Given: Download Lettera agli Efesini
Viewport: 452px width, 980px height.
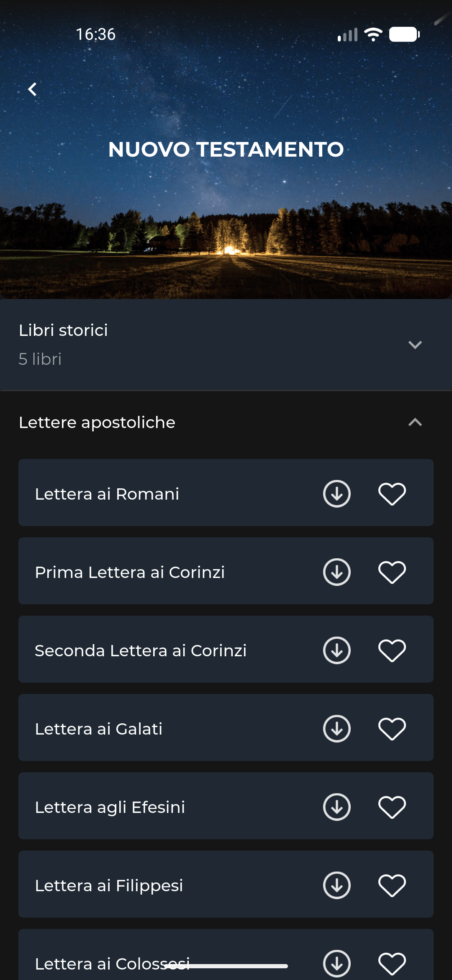Looking at the screenshot, I should point(336,807).
